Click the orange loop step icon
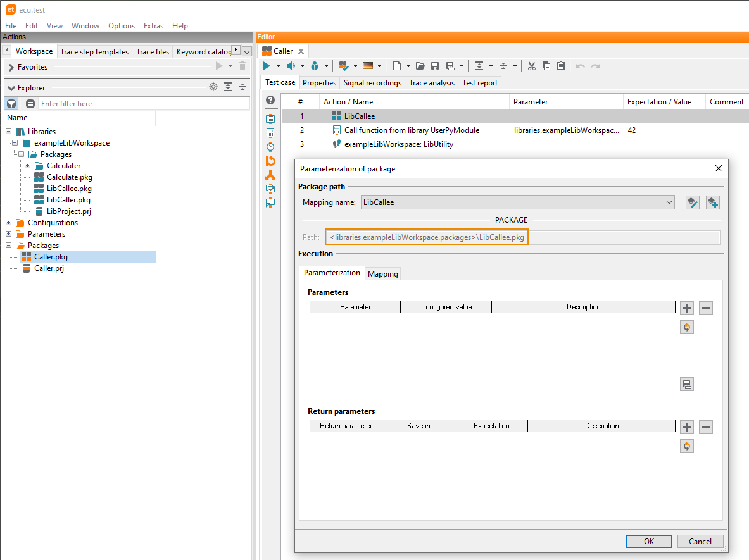Image resolution: width=749 pixels, height=560 pixels. point(270,161)
